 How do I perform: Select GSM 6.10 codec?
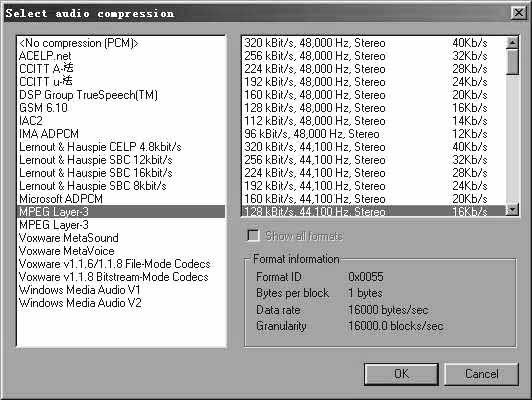[x=121, y=108]
